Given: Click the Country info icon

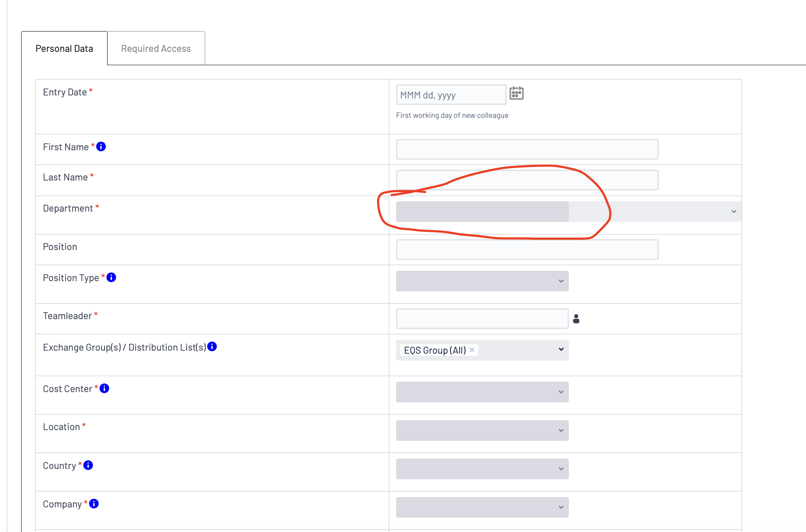Looking at the screenshot, I should click(x=88, y=465).
